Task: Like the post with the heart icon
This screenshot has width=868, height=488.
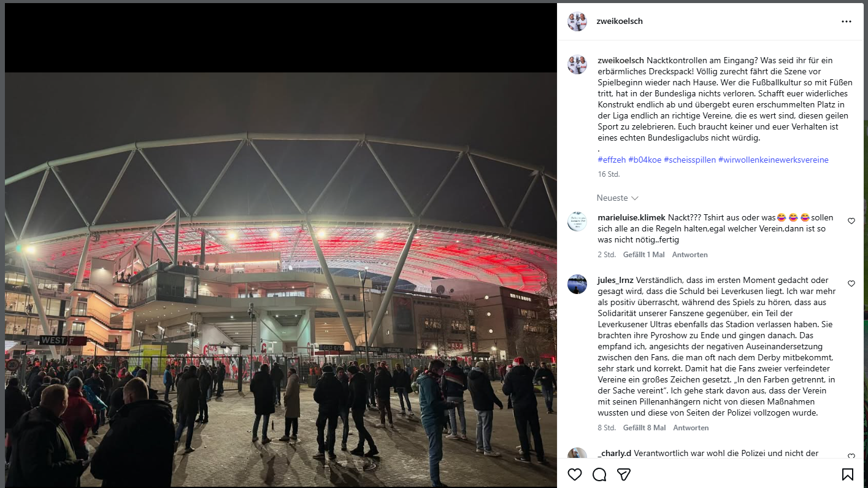Action: click(575, 474)
